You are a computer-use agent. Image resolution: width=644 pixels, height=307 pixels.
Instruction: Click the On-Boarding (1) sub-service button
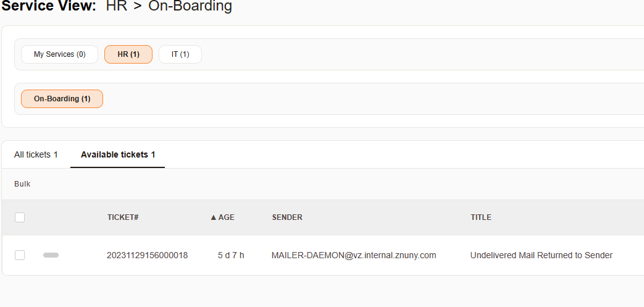pos(62,99)
